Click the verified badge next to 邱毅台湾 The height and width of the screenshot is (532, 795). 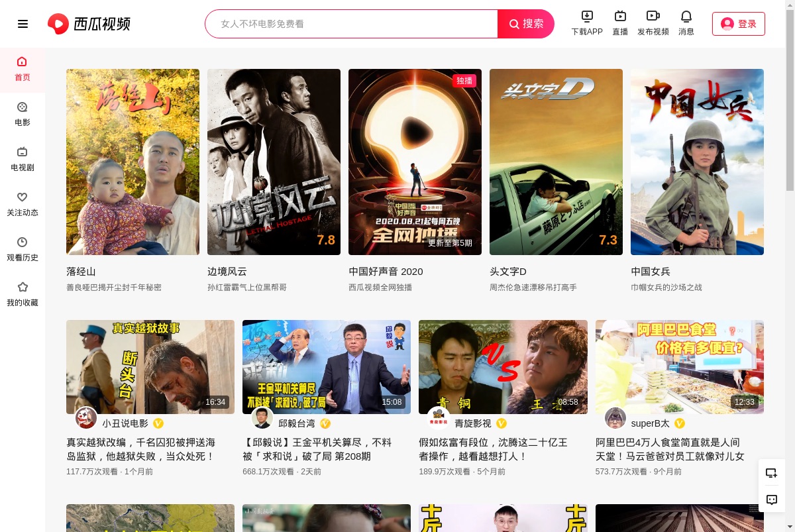(x=325, y=423)
